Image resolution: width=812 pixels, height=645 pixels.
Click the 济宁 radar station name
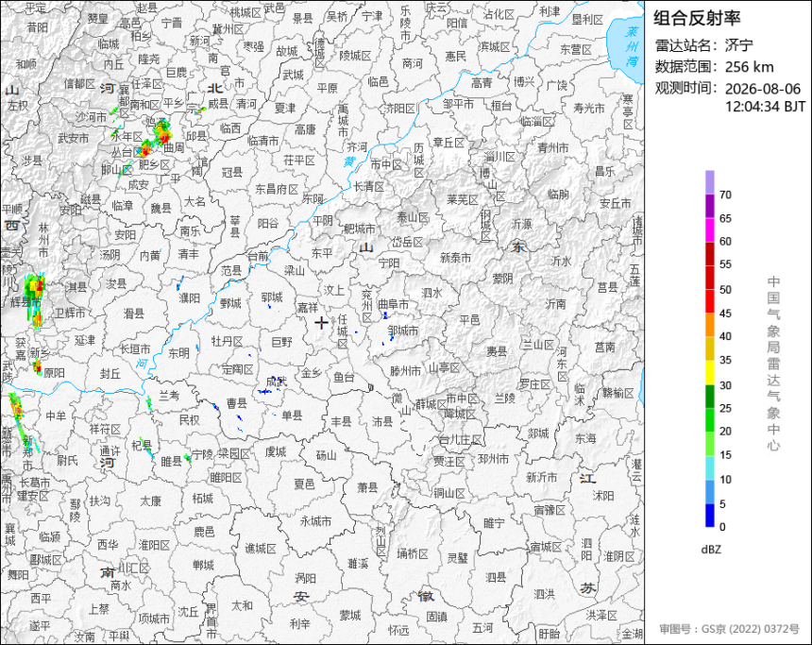tap(738, 45)
